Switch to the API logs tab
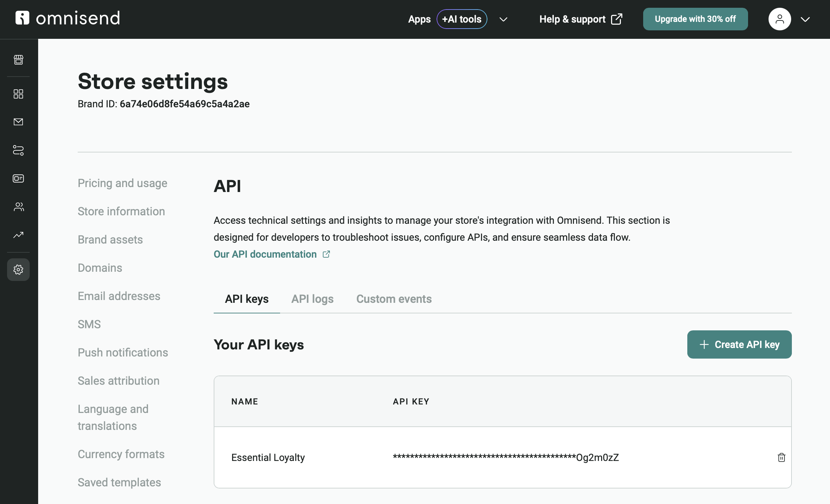 tap(313, 299)
